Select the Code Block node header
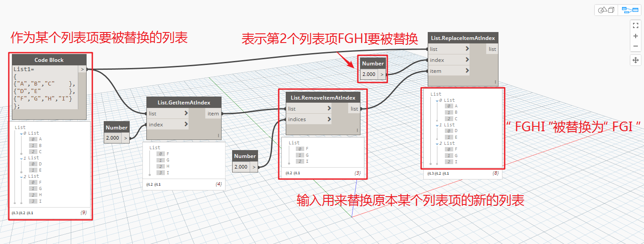The width and height of the screenshot is (644, 244). 49,60
